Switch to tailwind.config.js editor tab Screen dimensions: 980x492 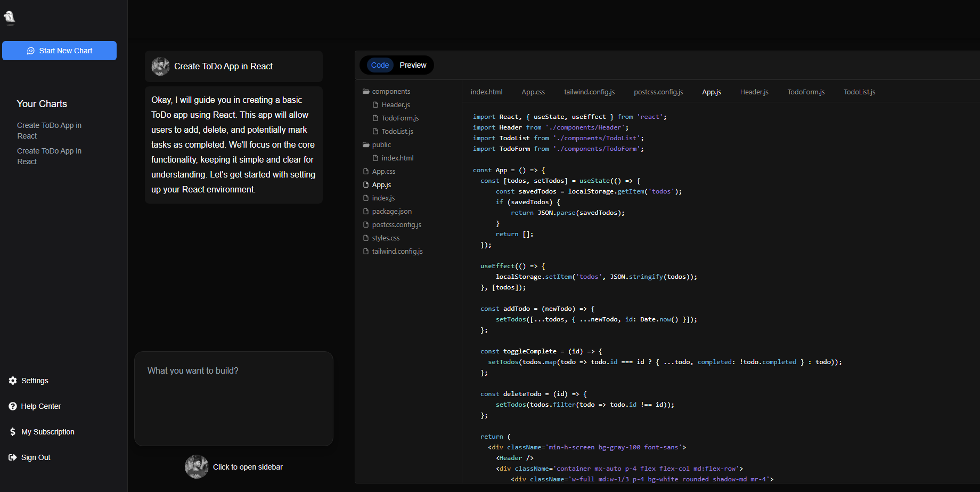pos(589,92)
